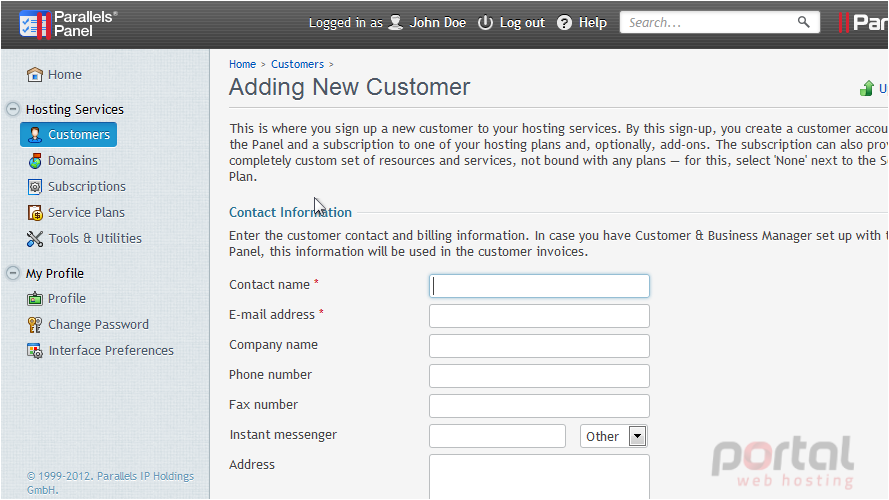
Task: Click the green Up level arrow icon
Action: [x=866, y=88]
